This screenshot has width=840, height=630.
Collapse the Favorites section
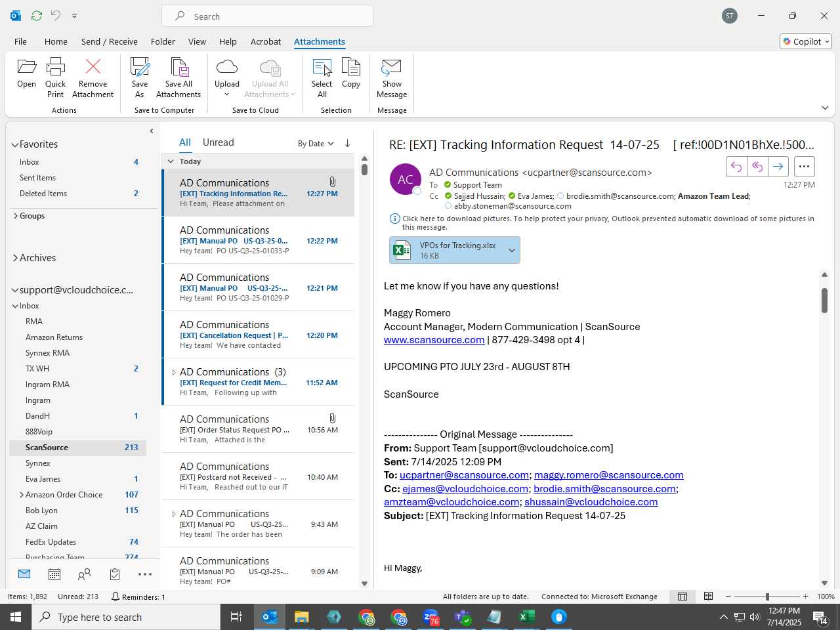(x=14, y=144)
